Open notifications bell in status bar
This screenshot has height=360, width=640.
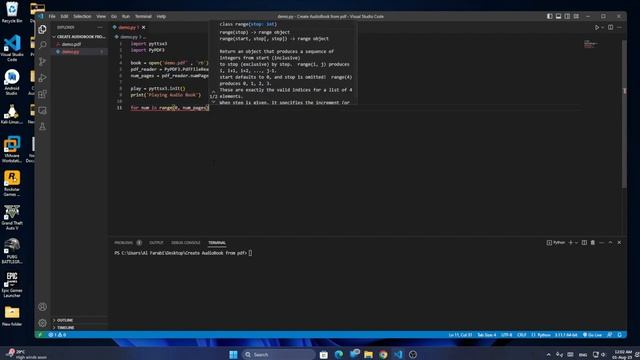point(620,335)
